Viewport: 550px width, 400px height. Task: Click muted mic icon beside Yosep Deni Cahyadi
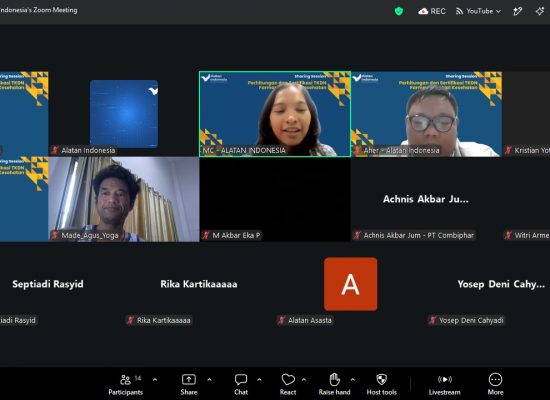point(433,320)
